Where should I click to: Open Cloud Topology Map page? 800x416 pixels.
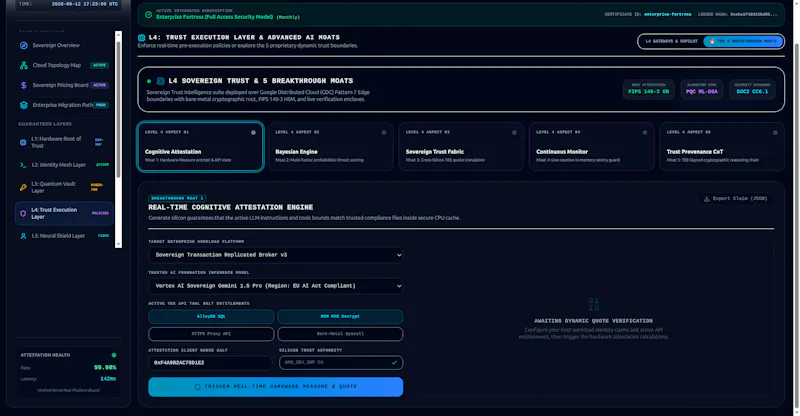click(x=64, y=65)
